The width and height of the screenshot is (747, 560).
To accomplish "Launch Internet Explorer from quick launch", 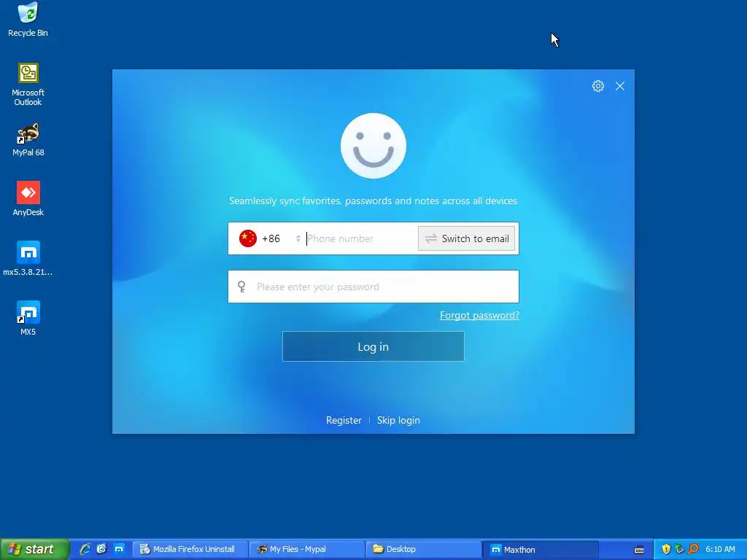I will [85, 550].
